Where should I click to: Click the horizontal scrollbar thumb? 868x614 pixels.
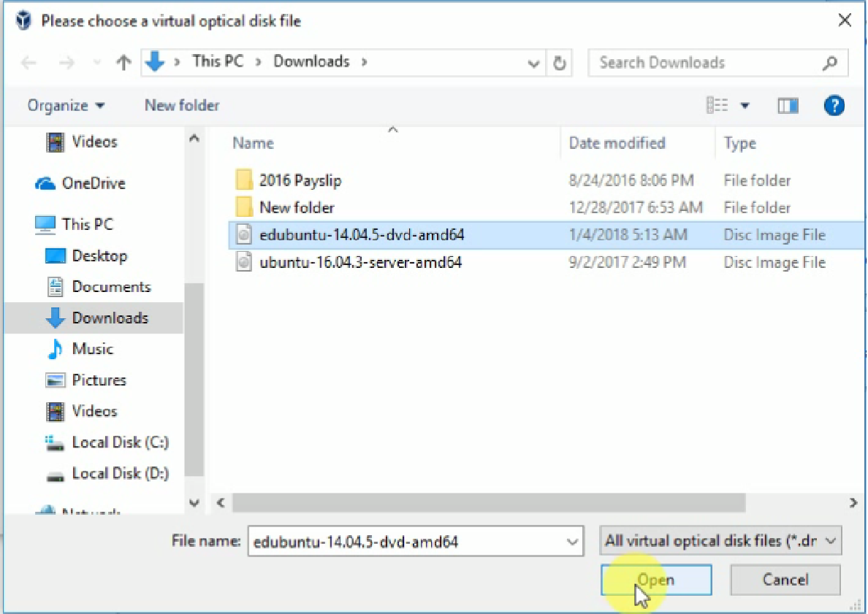tap(489, 503)
